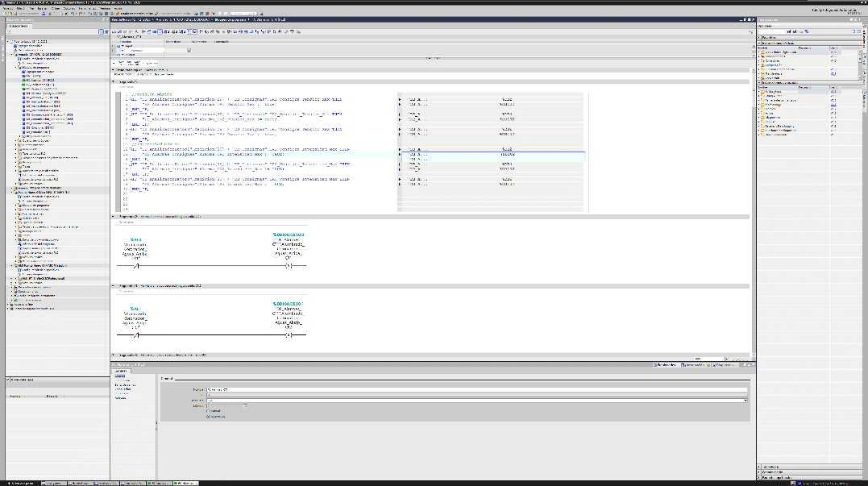Click the scrollbar of basic instructions list
Image resolution: width=868 pixels, height=486 pixels.
[860, 64]
